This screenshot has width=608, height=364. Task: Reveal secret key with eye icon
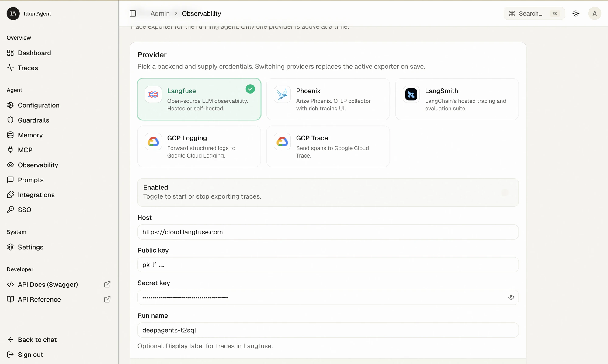(511, 297)
